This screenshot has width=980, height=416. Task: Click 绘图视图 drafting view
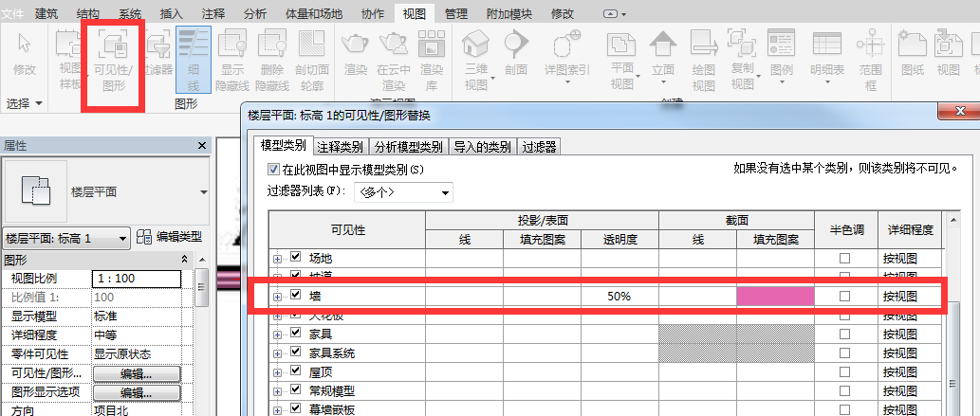tap(704, 60)
